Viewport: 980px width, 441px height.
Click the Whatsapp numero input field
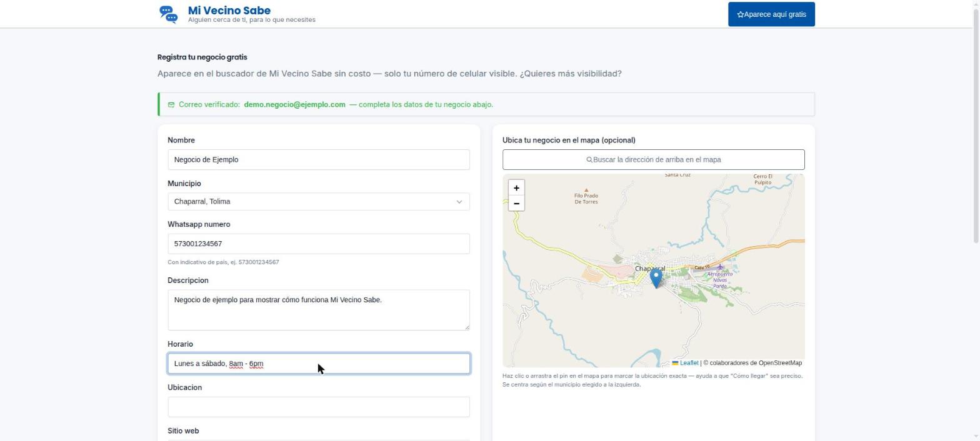319,244
